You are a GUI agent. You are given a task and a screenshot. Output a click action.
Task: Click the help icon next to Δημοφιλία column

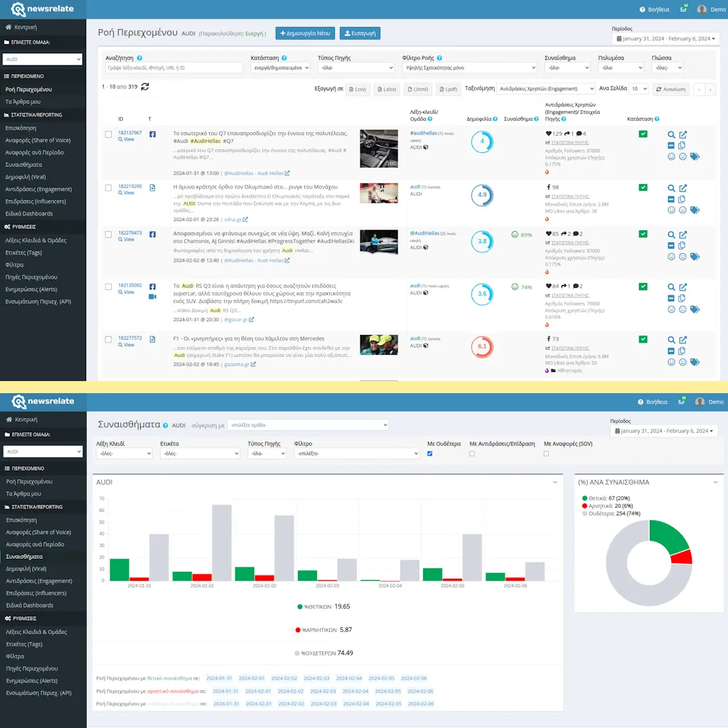495,119
